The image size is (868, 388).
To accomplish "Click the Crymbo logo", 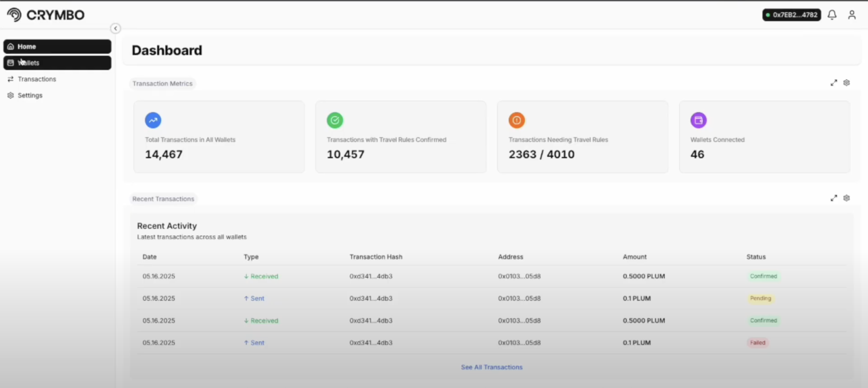I will click(46, 15).
